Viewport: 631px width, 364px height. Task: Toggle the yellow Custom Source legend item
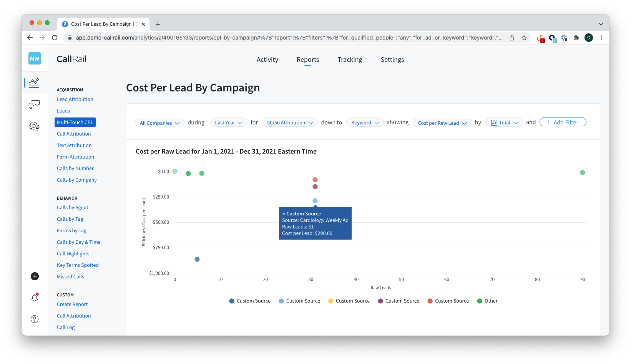coord(349,301)
